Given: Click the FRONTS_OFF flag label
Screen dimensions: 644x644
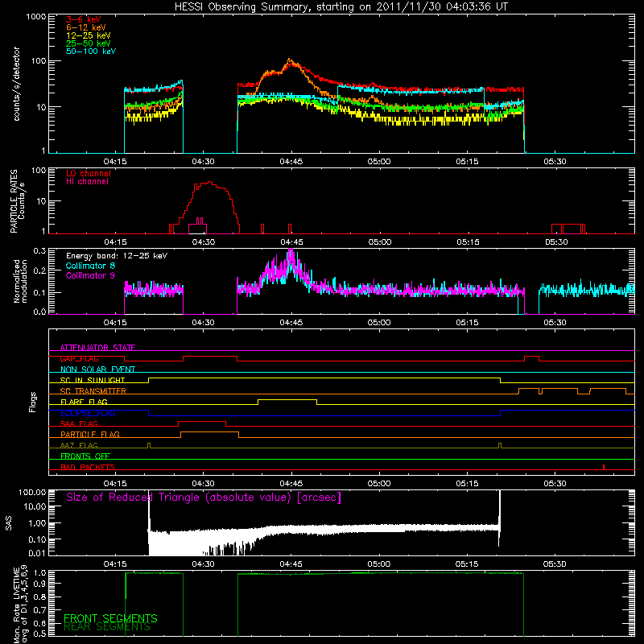Looking at the screenshot, I should coord(85,456).
